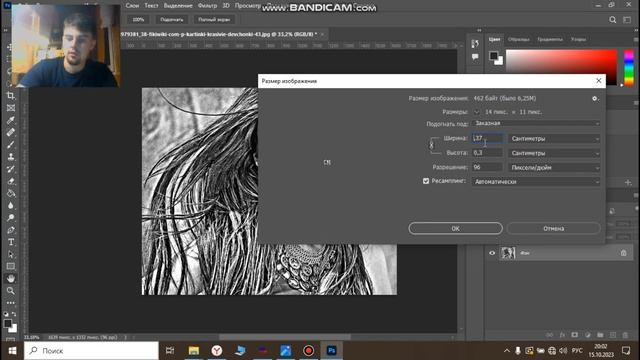This screenshot has width=640, height=360.
Task: Select the Eyedropper tool
Action: tap(11, 120)
